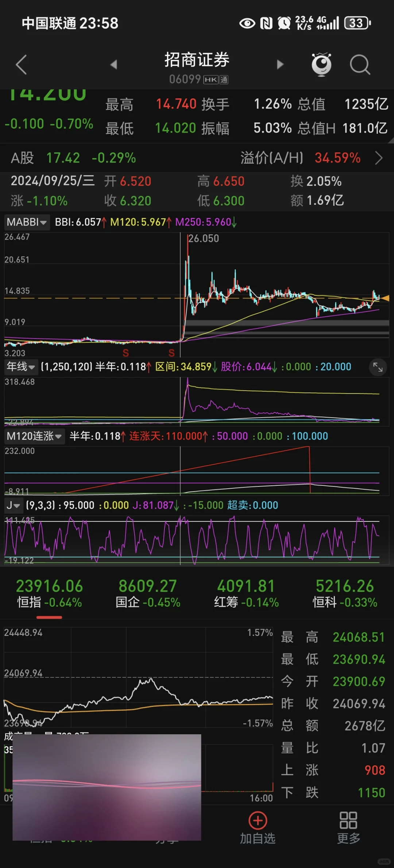
Task: Tap the 区间:34.859 value
Action: (186, 367)
